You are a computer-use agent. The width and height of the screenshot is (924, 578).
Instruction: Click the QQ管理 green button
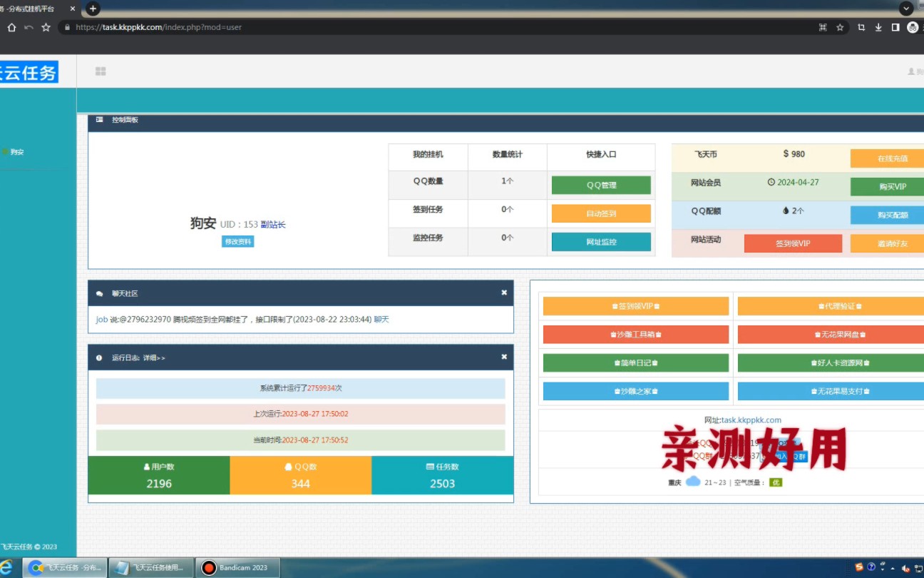click(x=601, y=186)
